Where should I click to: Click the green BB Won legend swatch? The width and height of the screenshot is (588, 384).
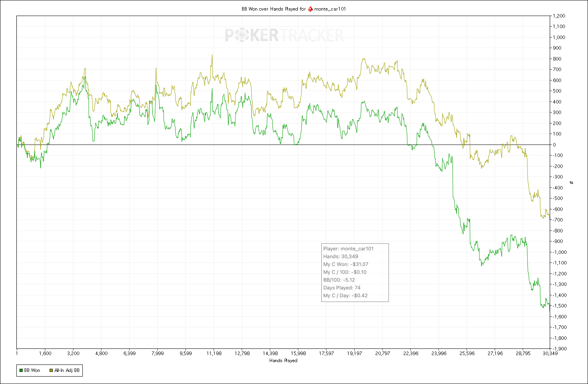click(21, 370)
